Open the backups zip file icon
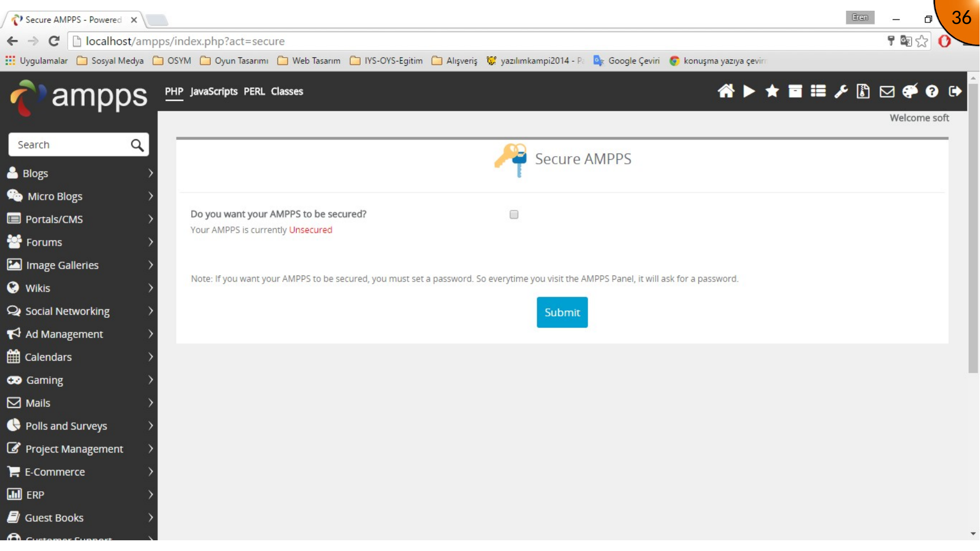 (863, 91)
